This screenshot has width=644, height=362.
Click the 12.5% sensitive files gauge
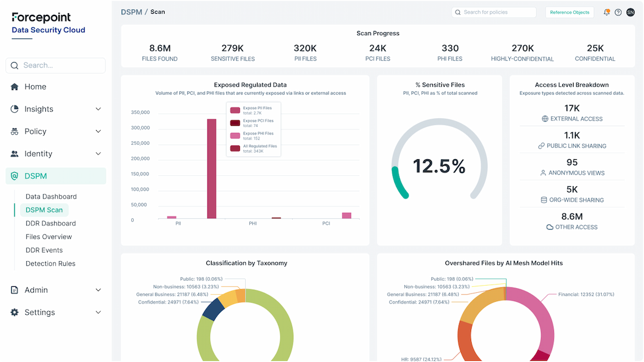pyautogui.click(x=439, y=165)
